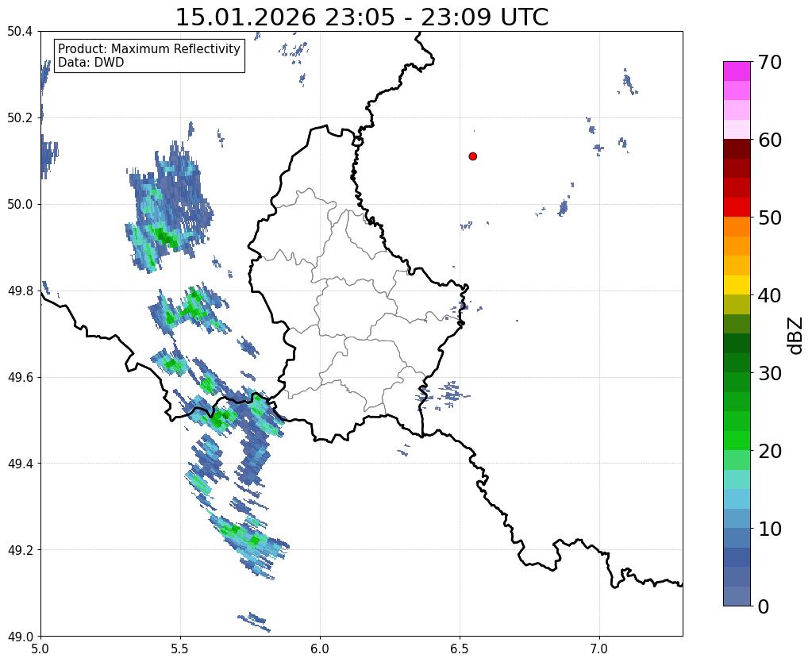Click the bottom grey-blue colorbar segment
This screenshot has height=662, width=812.
pos(737,595)
